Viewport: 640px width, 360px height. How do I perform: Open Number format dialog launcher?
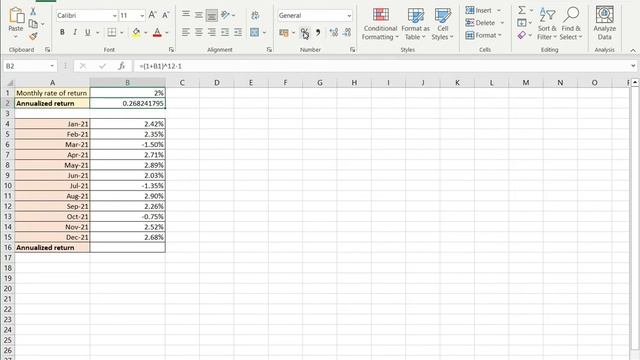(352, 49)
